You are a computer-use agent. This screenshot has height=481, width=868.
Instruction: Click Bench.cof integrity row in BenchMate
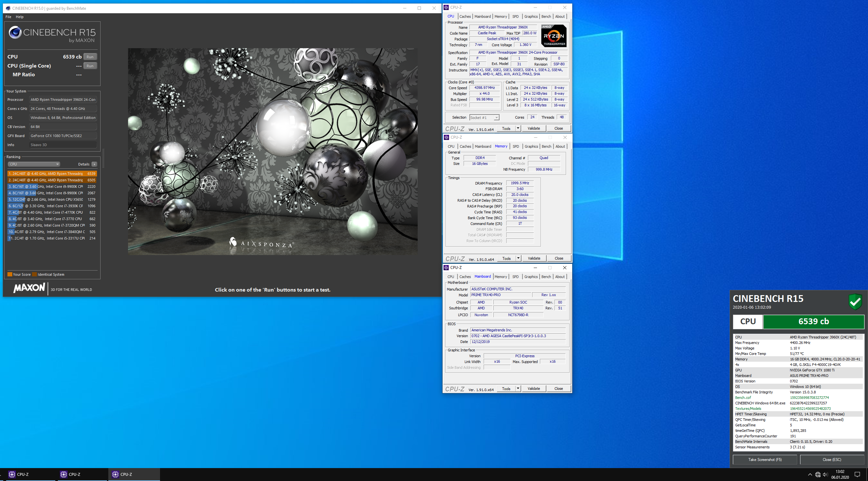pyautogui.click(x=798, y=398)
